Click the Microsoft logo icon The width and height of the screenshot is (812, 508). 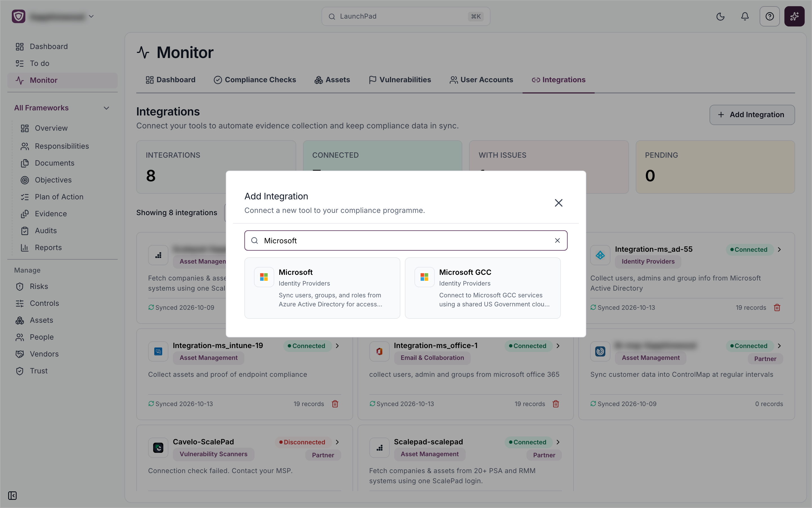tap(264, 277)
